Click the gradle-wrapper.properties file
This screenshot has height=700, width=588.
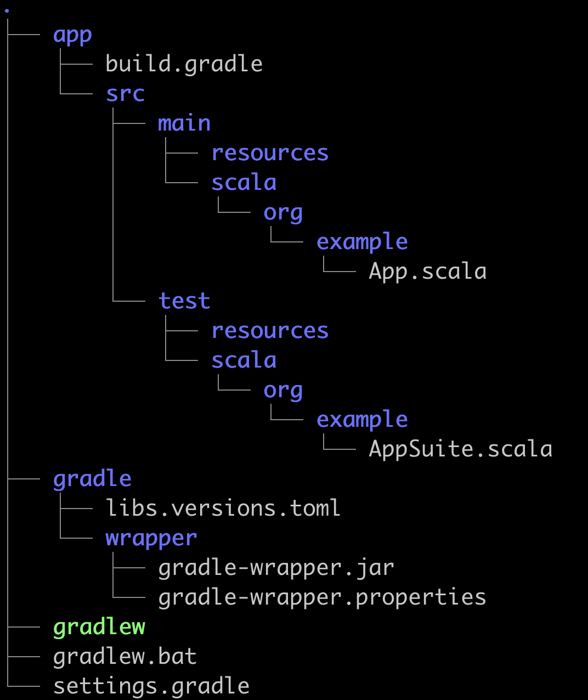point(322,597)
